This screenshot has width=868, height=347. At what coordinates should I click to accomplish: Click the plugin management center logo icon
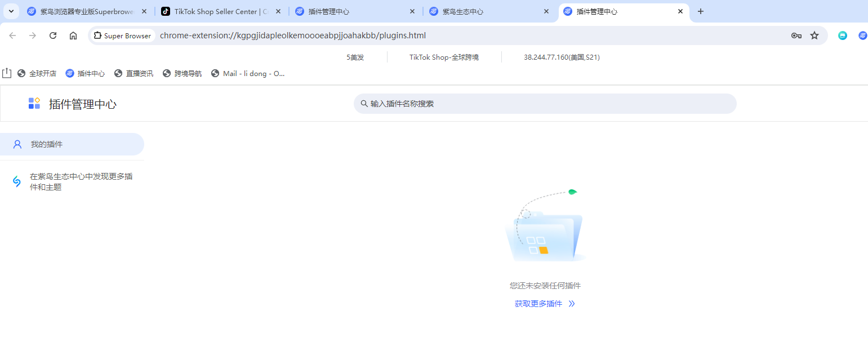click(34, 104)
